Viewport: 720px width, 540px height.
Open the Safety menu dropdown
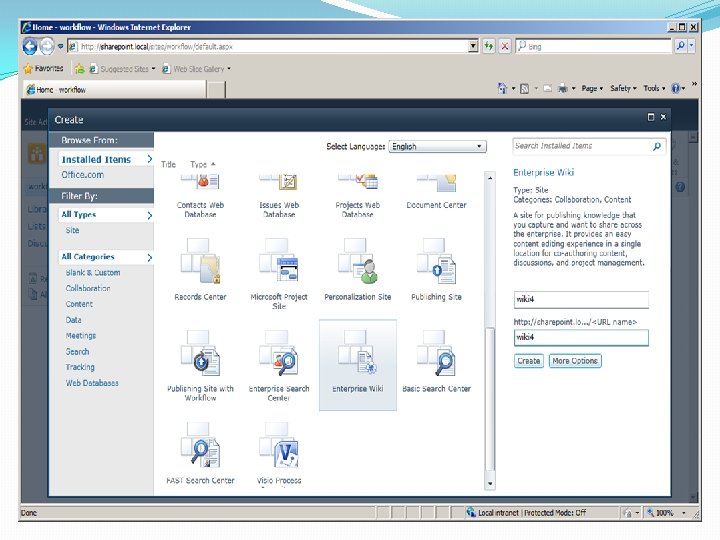(x=623, y=88)
